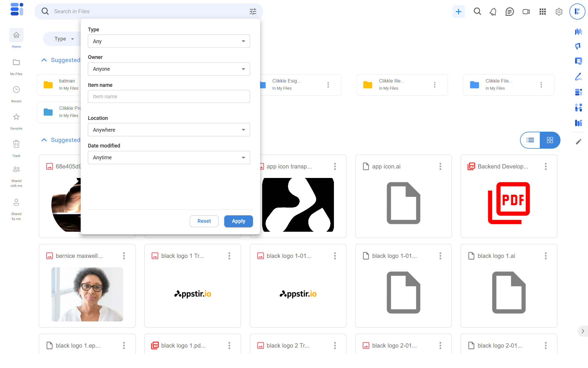Image resolution: width=588 pixels, height=368 pixels.
Task: Expand the Date modified Anytime dropdown
Action: coord(169,158)
